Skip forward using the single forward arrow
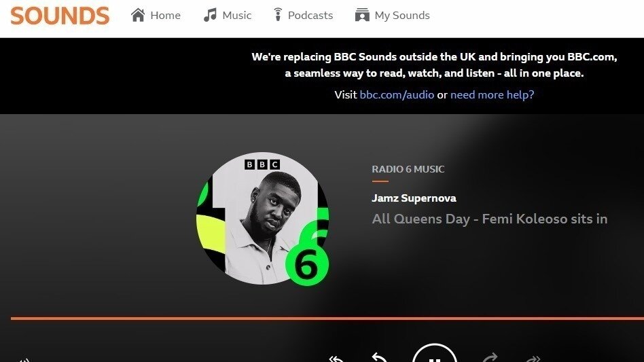644x362 pixels. (x=490, y=357)
